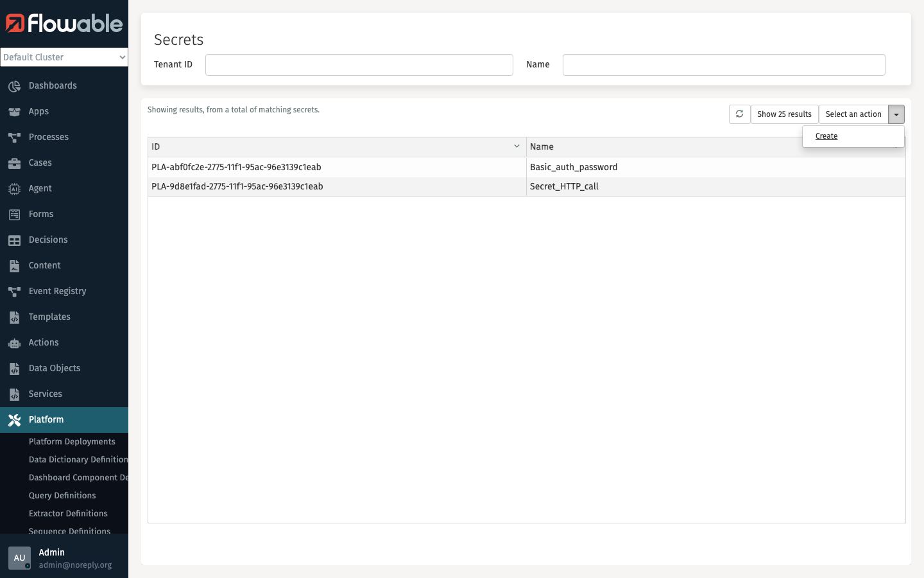Choose Create from the action menu
The height and width of the screenshot is (578, 924).
click(826, 136)
